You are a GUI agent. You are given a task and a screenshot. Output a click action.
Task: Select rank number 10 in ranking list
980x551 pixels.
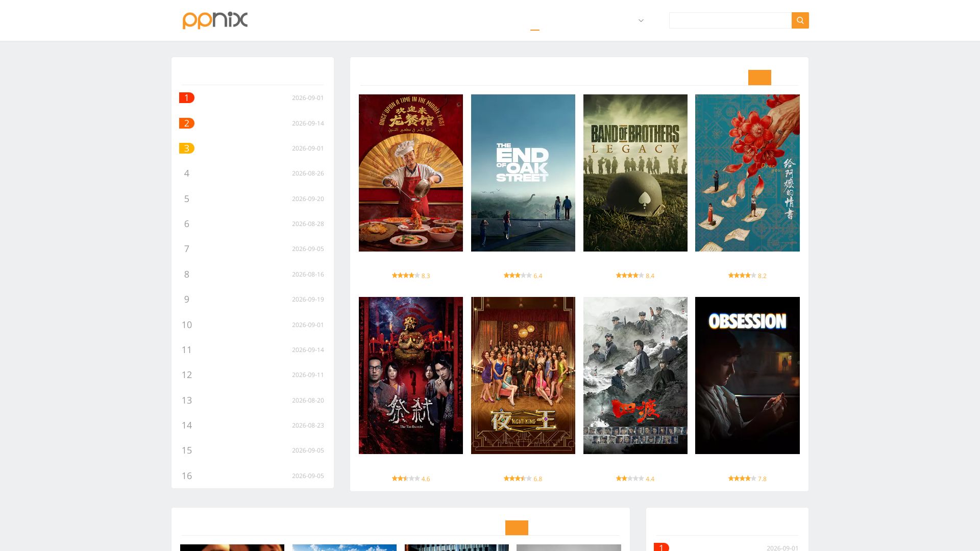tap(187, 324)
